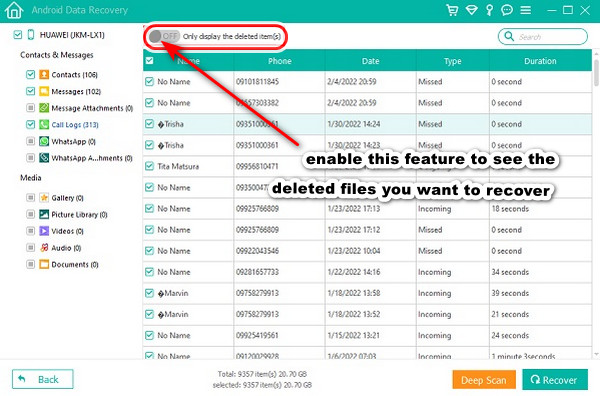Click the Message Attachments icon

pyautogui.click(x=44, y=108)
